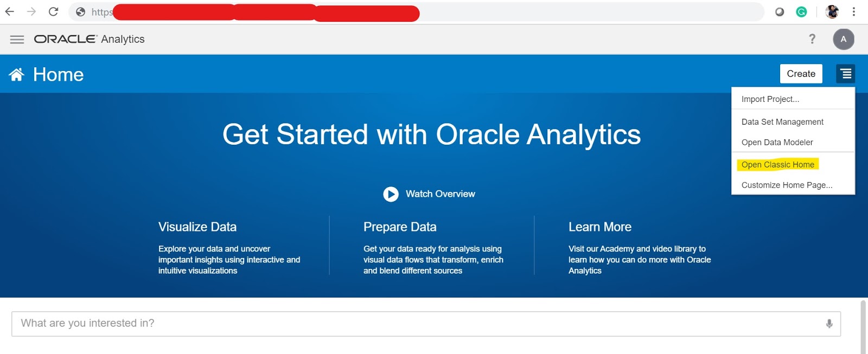This screenshot has height=354, width=868.
Task: Click the Create button
Action: pos(801,73)
